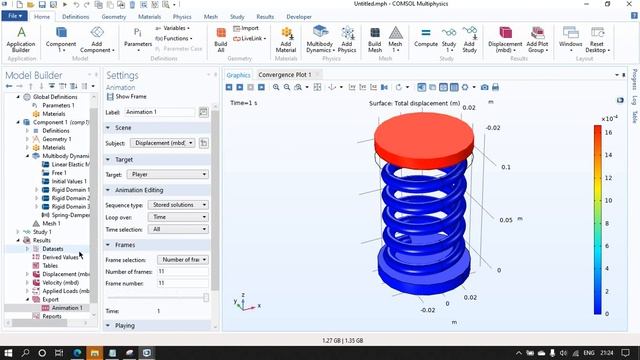Image resolution: width=640 pixels, height=360 pixels.
Task: Click the label options icon beside Animation 1
Action: (x=203, y=112)
